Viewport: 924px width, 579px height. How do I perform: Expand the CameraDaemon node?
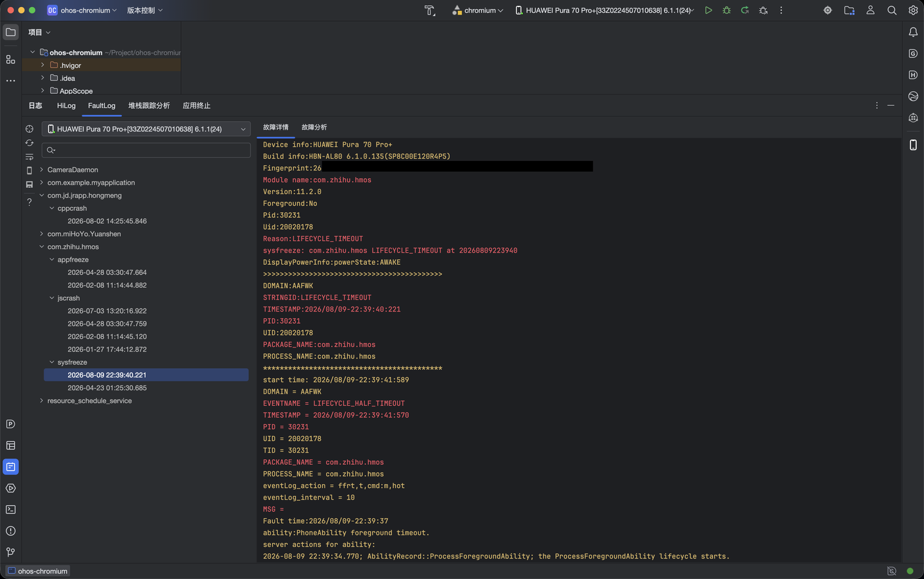pyautogui.click(x=42, y=170)
